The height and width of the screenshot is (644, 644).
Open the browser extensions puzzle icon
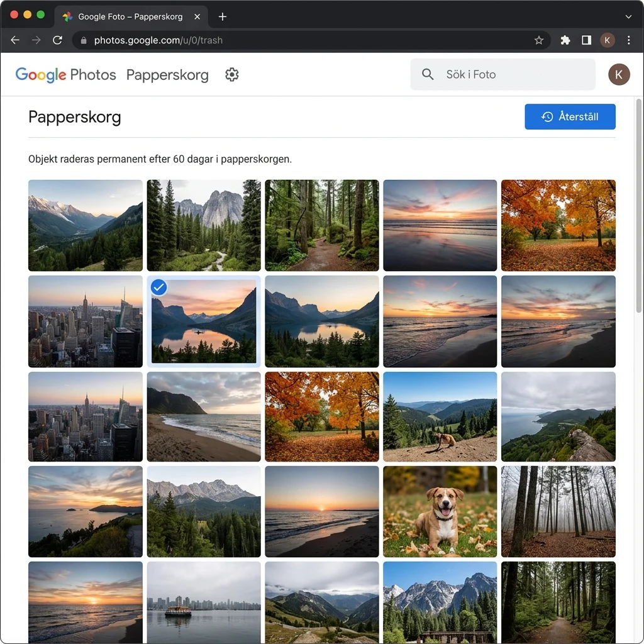click(x=565, y=40)
